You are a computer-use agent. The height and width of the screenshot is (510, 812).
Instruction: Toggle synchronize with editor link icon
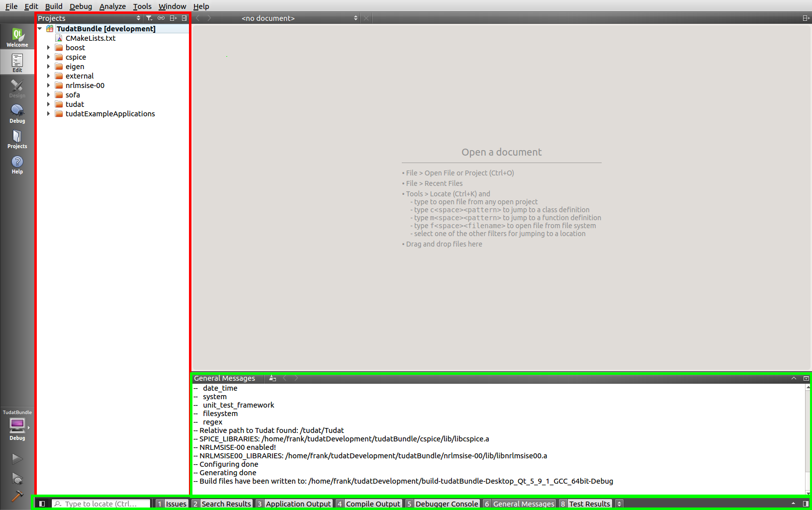click(x=161, y=18)
